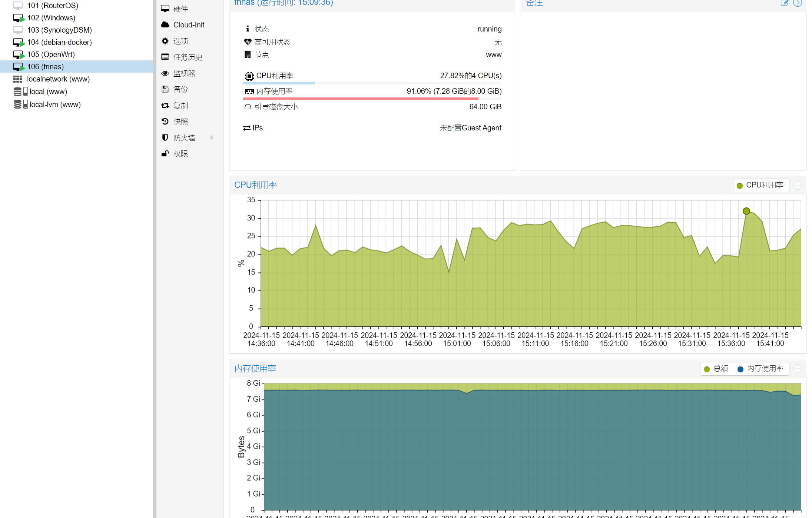The width and height of the screenshot is (812, 518).
Task: Collapse the 内存使用率 chart panel
Action: tap(798, 369)
